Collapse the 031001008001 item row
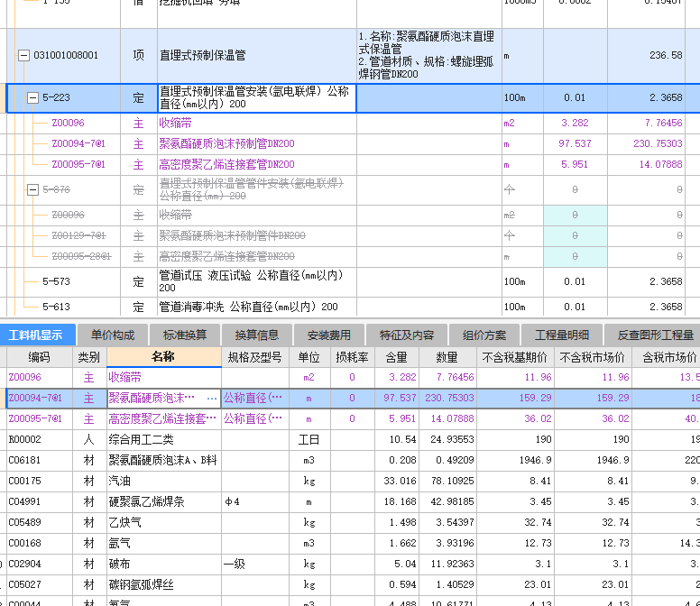The height and width of the screenshot is (606, 700). point(23,56)
